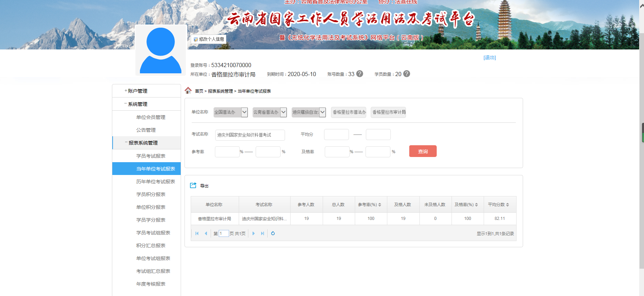The width and height of the screenshot is (644, 296).
Task: Go to next page arrow
Action: (254, 233)
